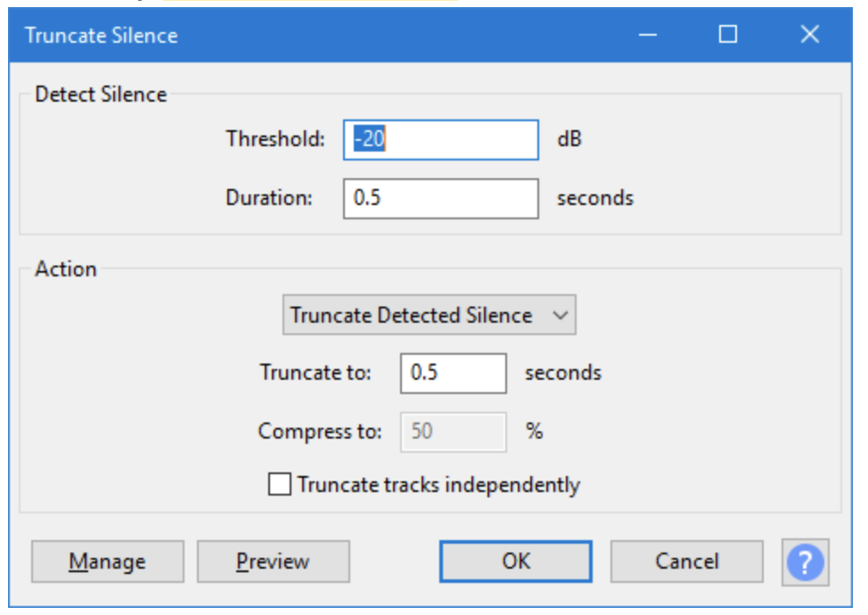868x615 pixels.
Task: Cancel the Truncate Silence dialog
Action: pos(686,562)
